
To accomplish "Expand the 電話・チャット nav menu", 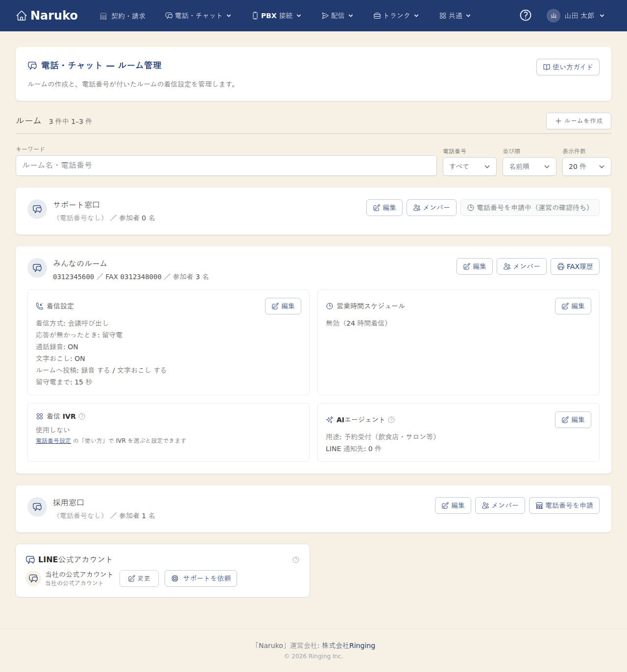I will [x=198, y=16].
